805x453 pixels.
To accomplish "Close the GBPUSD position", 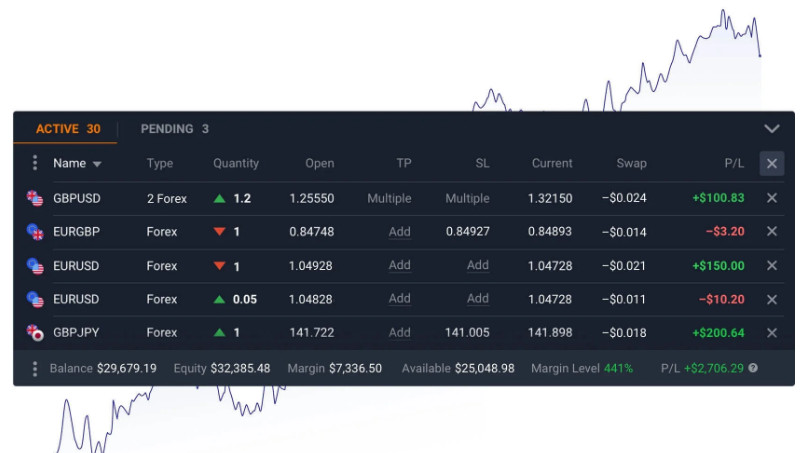I will 772,198.
